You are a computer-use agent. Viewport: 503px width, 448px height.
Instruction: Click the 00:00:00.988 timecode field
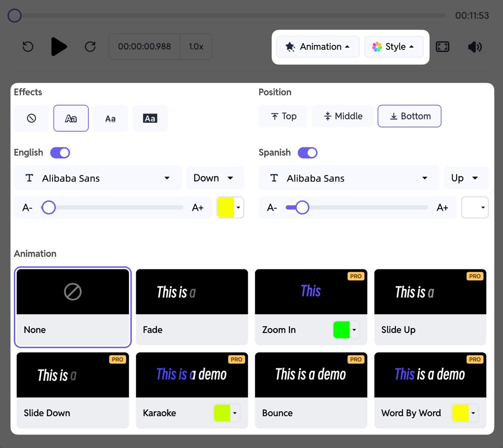click(144, 47)
